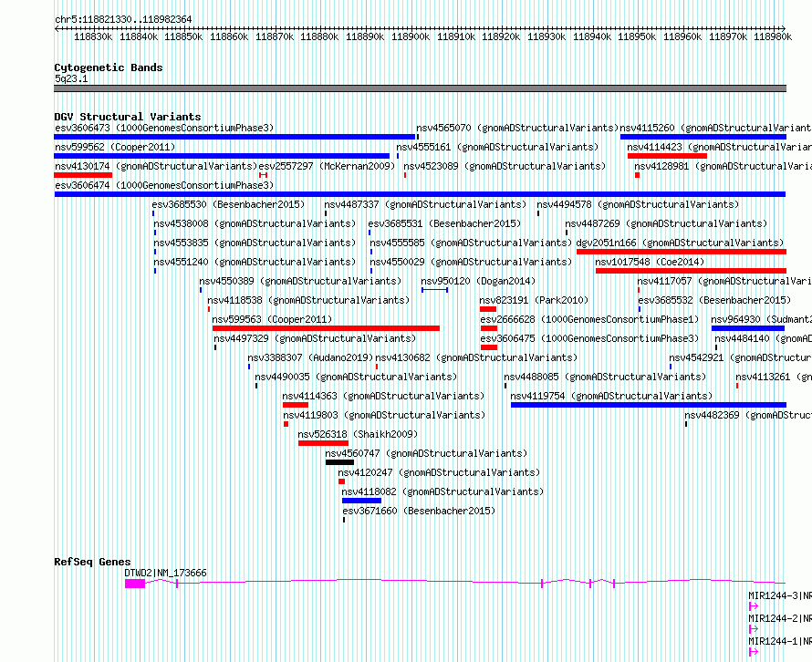812x662 pixels.
Task: Select the nsv4484140 variant label
Action: [764, 338]
